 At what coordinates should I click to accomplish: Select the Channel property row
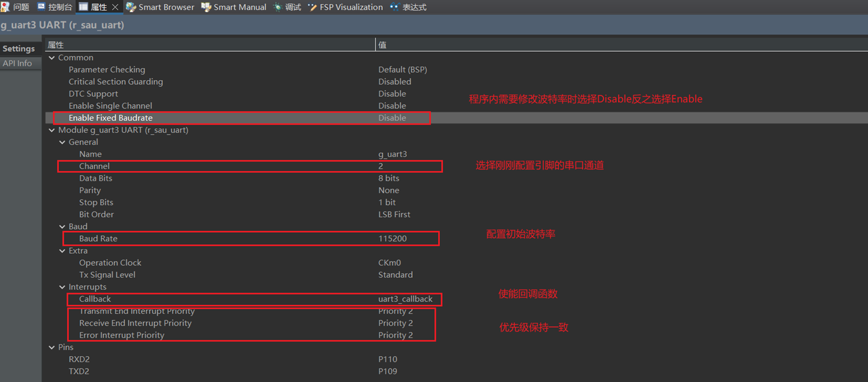coord(95,166)
